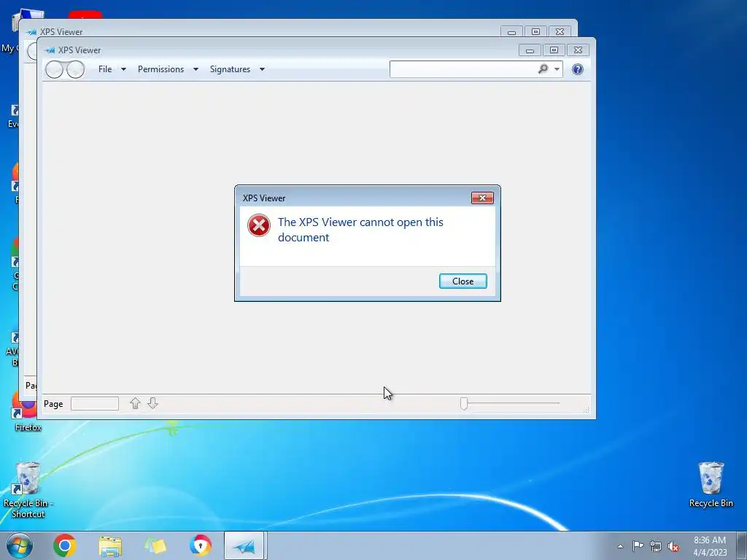Click "The XPS Viewer cannot open this document" text

pyautogui.click(x=360, y=230)
